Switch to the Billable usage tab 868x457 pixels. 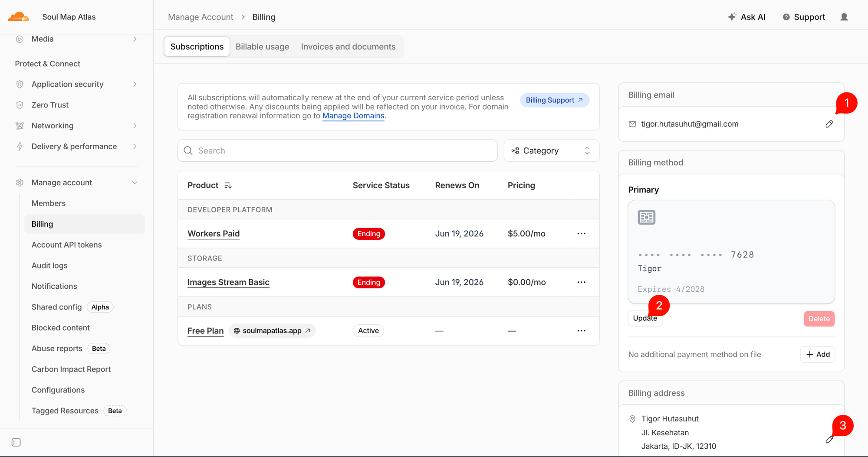[x=262, y=47]
